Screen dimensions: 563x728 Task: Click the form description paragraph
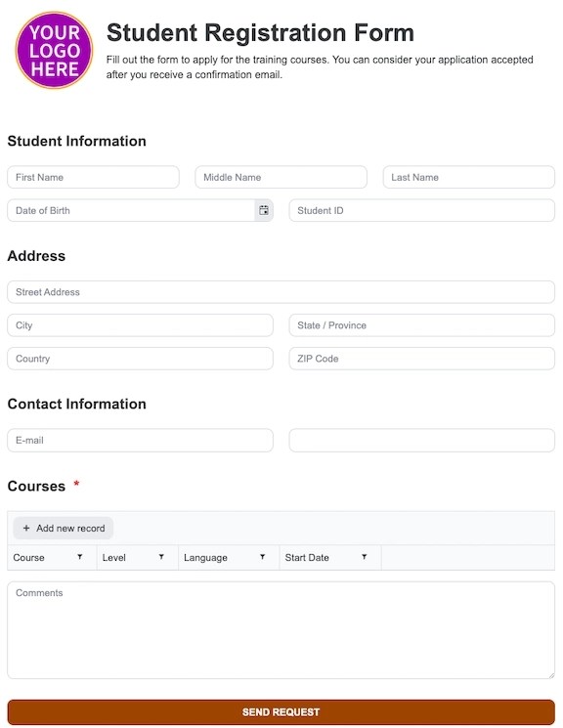click(320, 66)
